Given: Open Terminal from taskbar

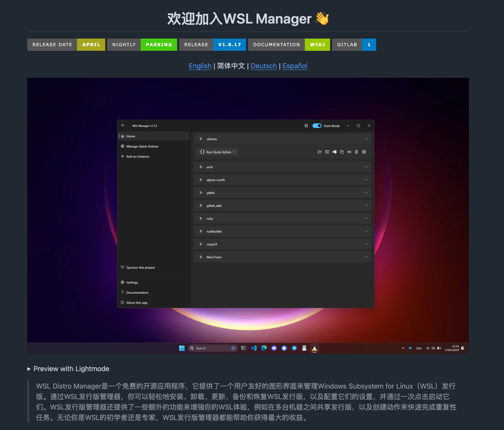Looking at the screenshot, I should 243,348.
